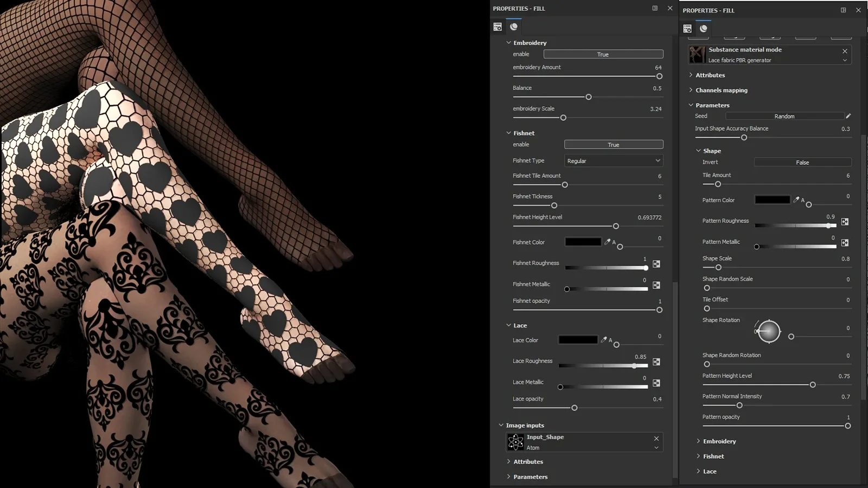This screenshot has width=868, height=488.
Task: Disable the Fishnet enable toggle
Action: [x=613, y=144]
